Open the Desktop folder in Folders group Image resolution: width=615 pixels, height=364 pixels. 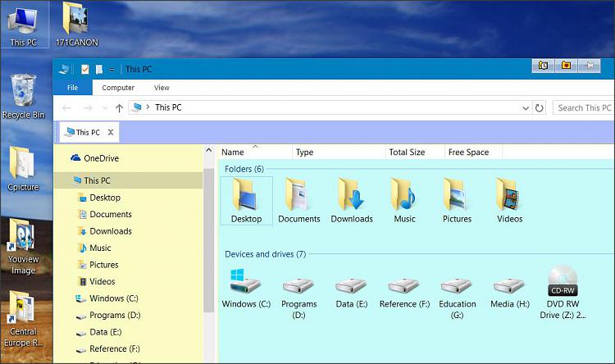coord(246,201)
